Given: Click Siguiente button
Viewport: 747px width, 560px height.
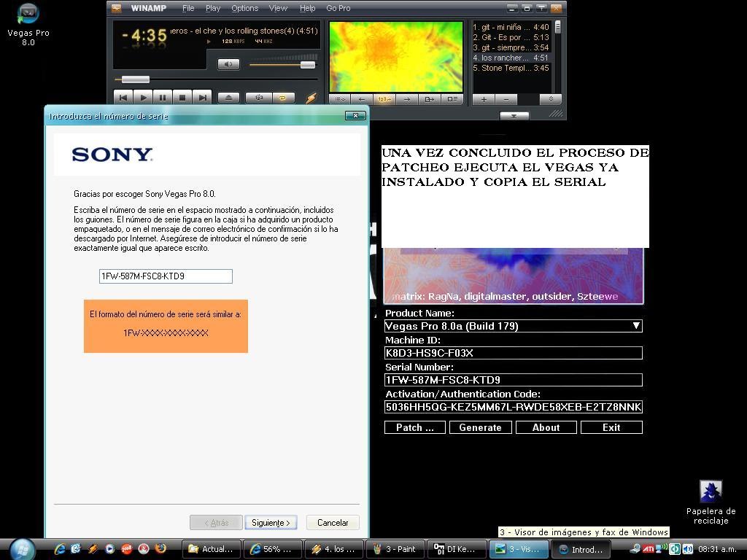Looking at the screenshot, I should click(x=271, y=522).
